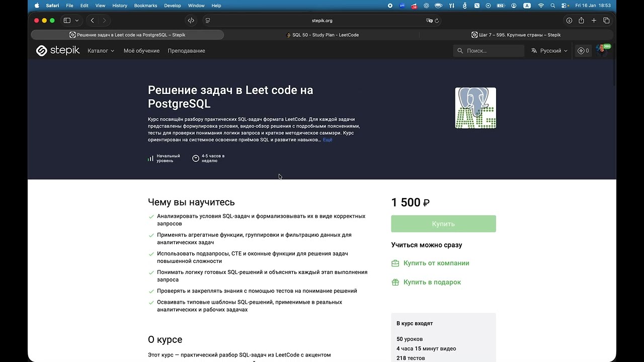Screen dimensions: 644x362
Task: Open the Apple menu
Action: [37, 6]
